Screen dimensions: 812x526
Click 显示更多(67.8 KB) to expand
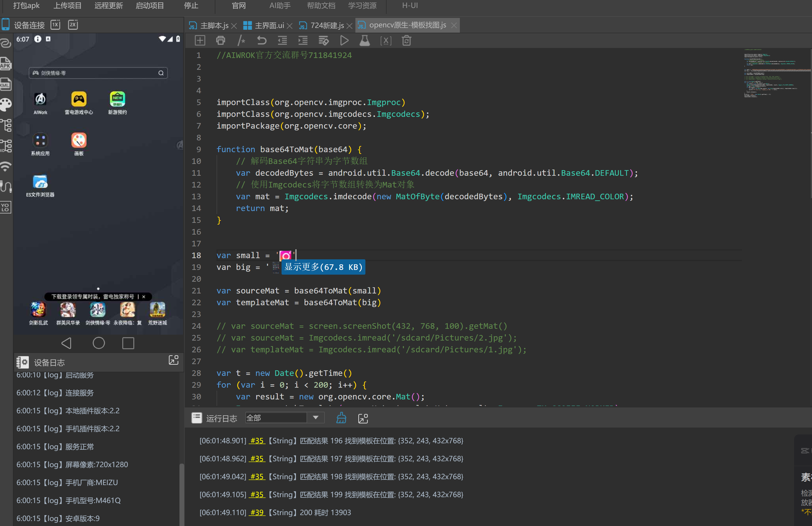[x=323, y=267]
